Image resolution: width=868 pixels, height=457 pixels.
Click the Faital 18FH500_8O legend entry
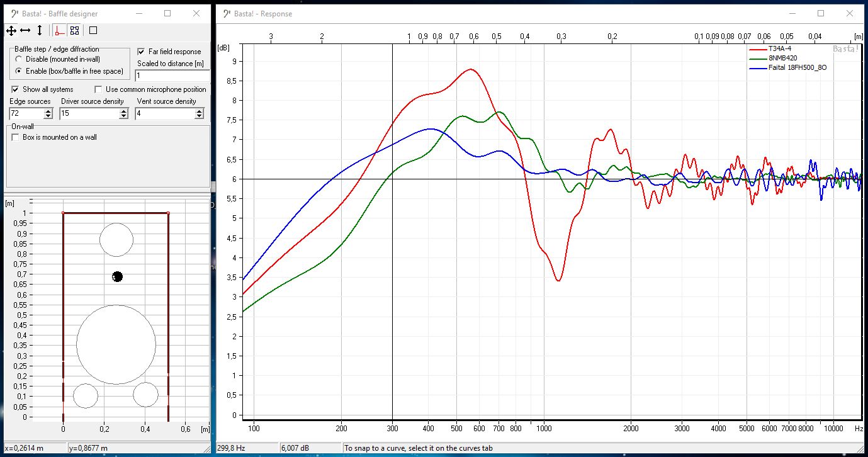tap(797, 67)
